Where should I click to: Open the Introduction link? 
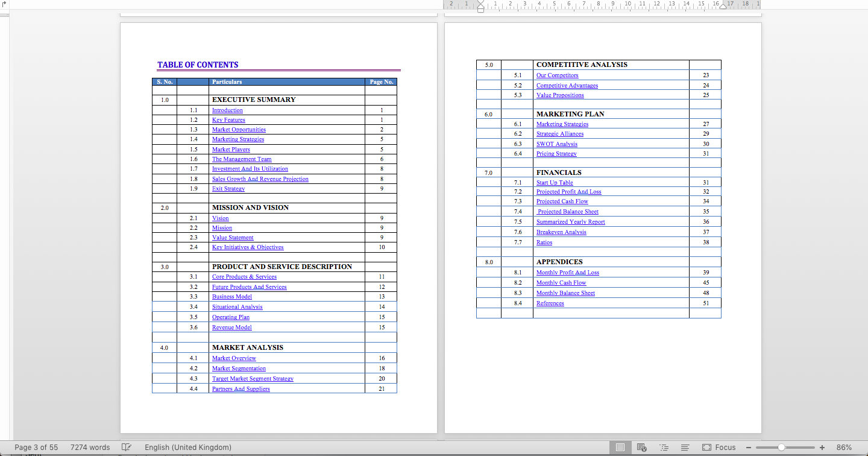coord(227,110)
